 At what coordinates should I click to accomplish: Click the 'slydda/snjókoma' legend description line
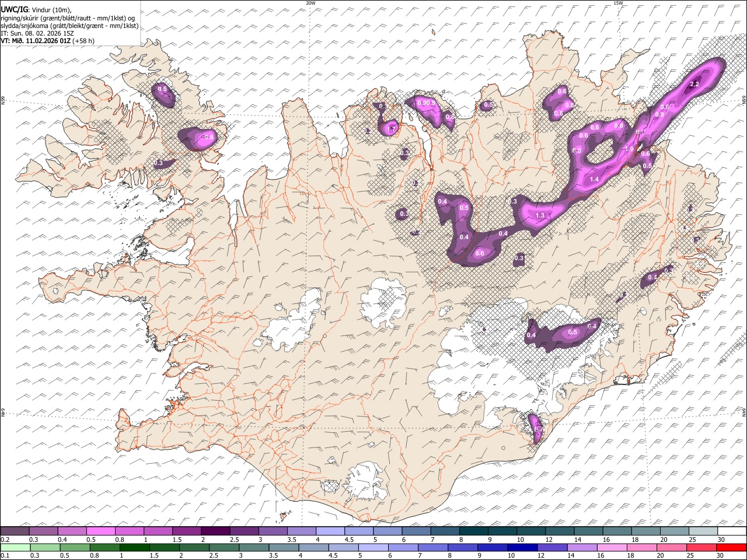click(x=69, y=26)
